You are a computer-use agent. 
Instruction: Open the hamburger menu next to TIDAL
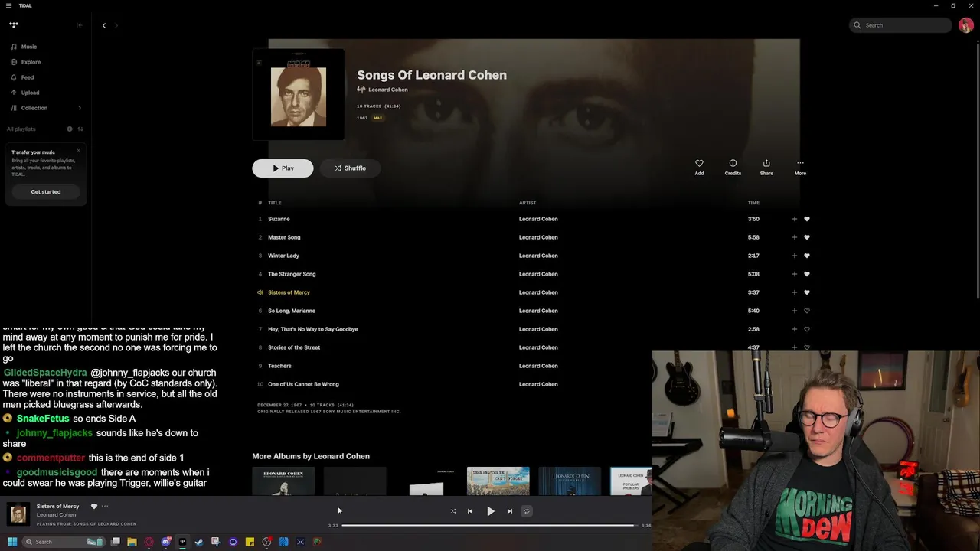pyautogui.click(x=9, y=5)
